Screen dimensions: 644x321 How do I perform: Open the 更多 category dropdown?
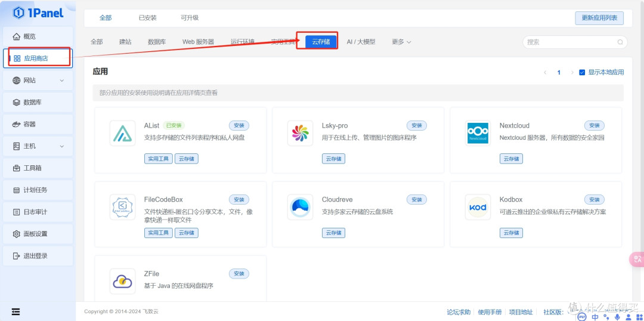point(401,42)
